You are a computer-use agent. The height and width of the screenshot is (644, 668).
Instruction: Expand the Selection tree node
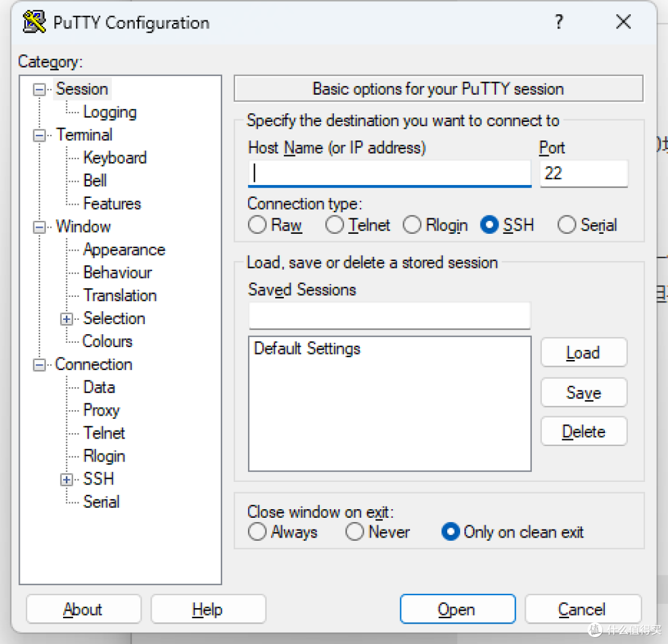pyautogui.click(x=66, y=319)
